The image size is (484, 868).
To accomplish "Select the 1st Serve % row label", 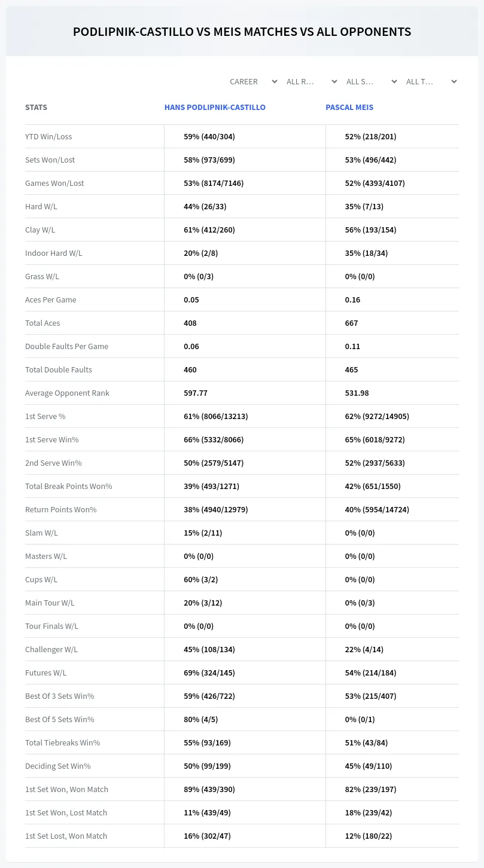I will 45,416.
